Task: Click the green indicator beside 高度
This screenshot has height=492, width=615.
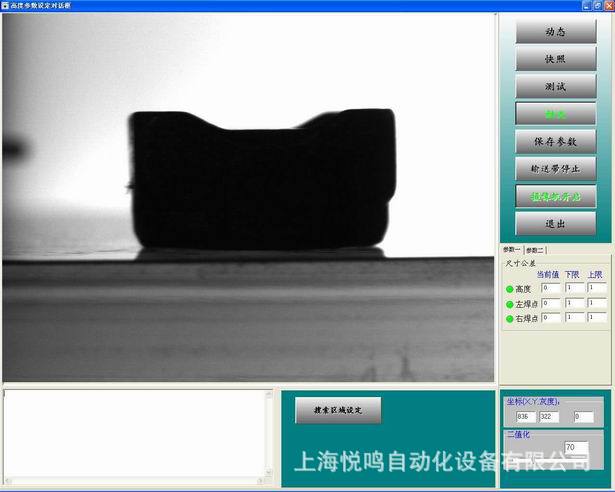Action: pyautogui.click(x=509, y=289)
